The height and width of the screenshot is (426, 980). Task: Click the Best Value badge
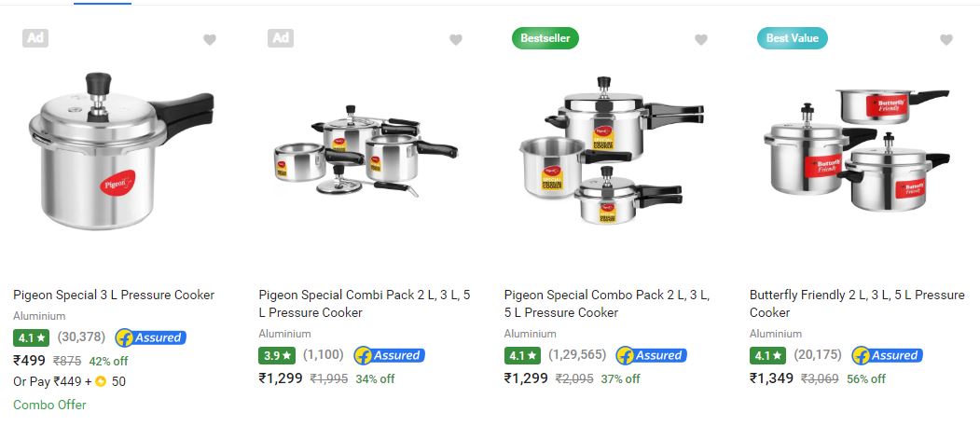pyautogui.click(x=792, y=38)
